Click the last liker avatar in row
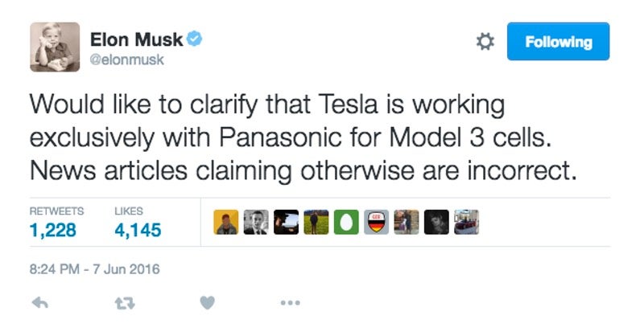This screenshot has width=644, height=336. (467, 222)
